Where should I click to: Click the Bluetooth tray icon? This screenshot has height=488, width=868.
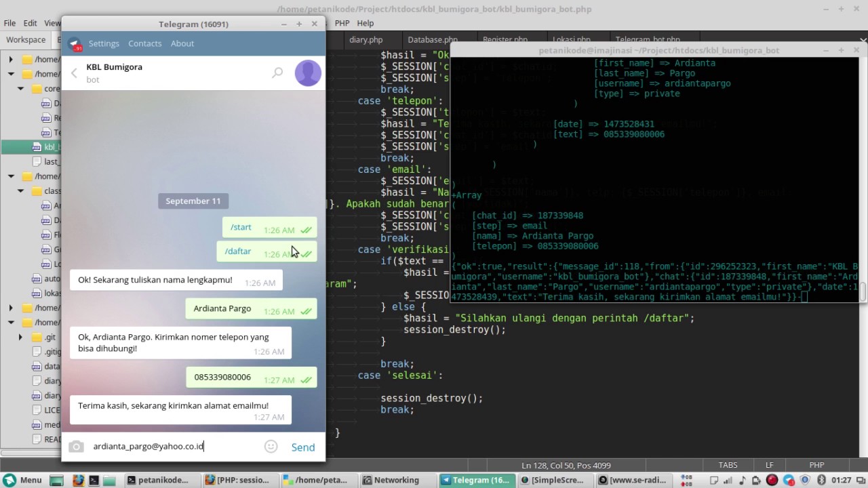coord(821,480)
